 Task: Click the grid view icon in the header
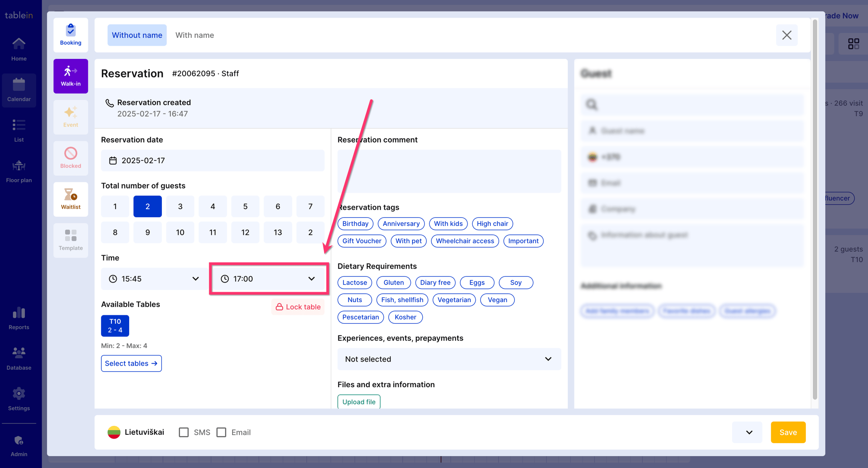[853, 44]
